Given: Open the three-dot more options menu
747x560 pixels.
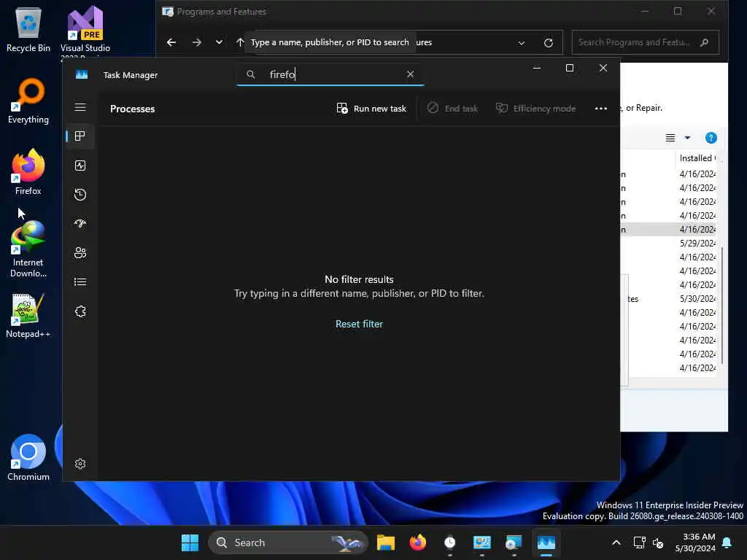Looking at the screenshot, I should click(x=601, y=109).
